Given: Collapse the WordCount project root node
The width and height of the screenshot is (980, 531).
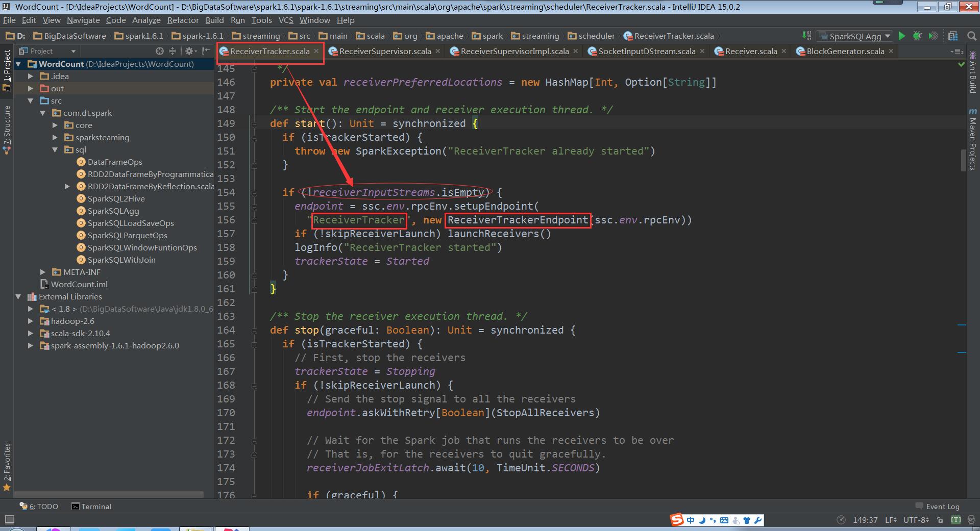Looking at the screenshot, I should pos(19,64).
